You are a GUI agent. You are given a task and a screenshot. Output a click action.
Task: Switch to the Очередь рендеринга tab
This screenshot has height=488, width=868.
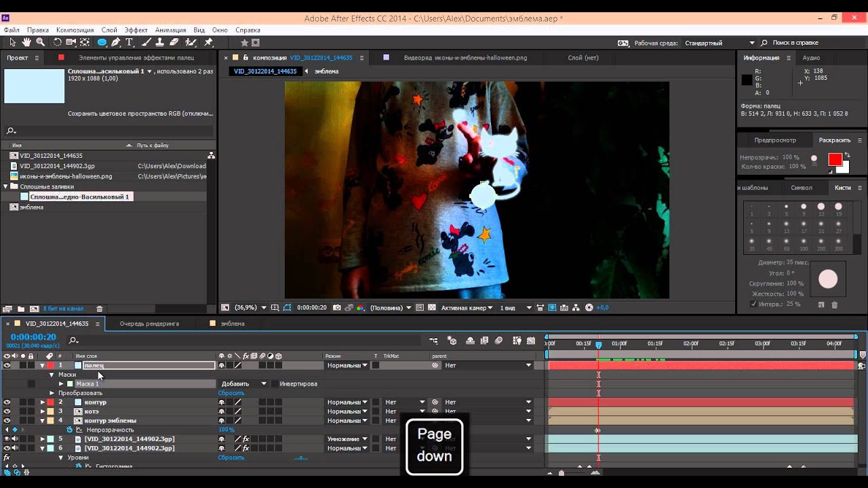[149, 323]
